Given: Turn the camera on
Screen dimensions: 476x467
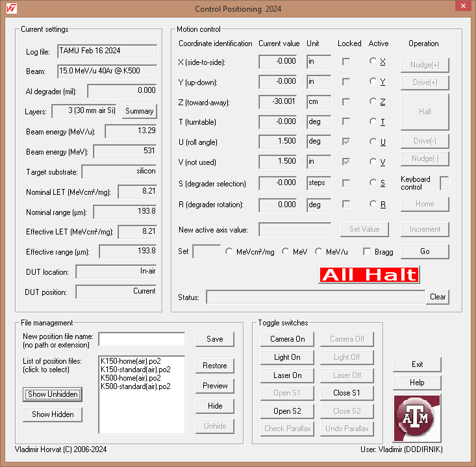Looking at the screenshot, I should click(x=287, y=339).
